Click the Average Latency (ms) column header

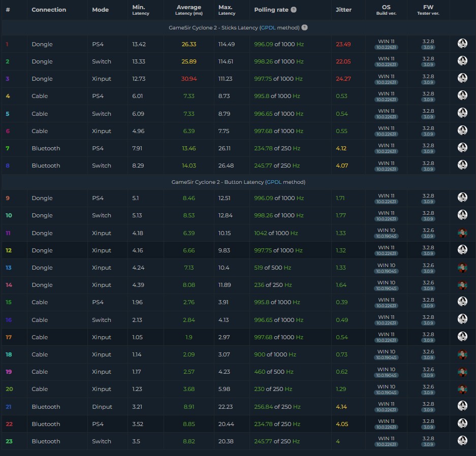point(189,10)
